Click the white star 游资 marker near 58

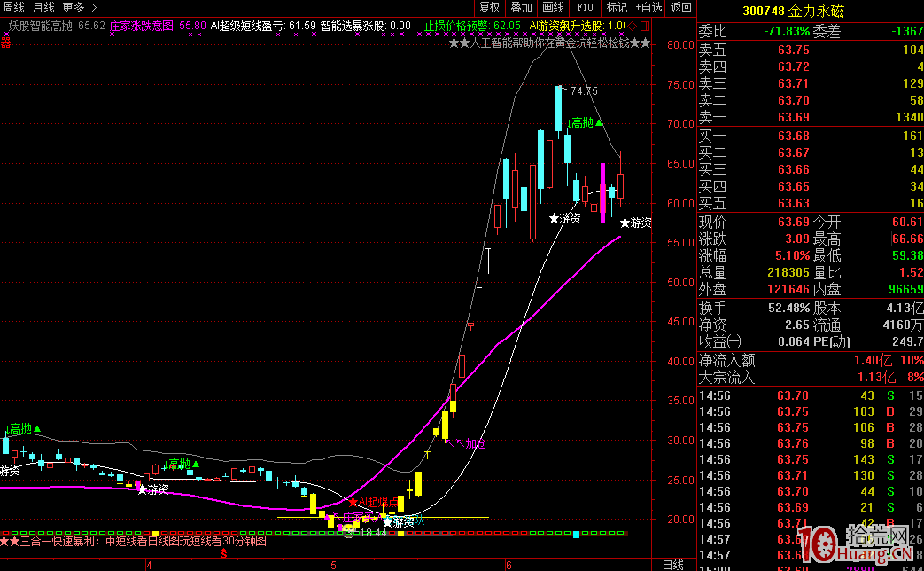tap(555, 218)
